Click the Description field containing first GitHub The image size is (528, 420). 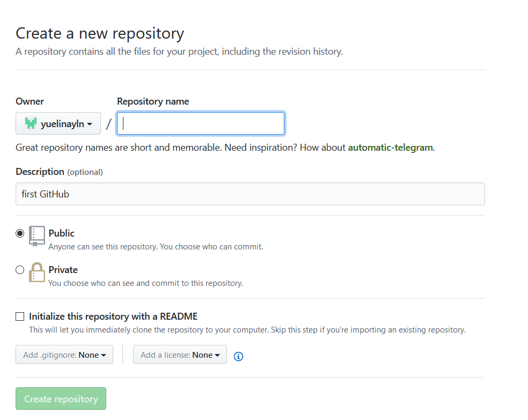click(x=250, y=194)
